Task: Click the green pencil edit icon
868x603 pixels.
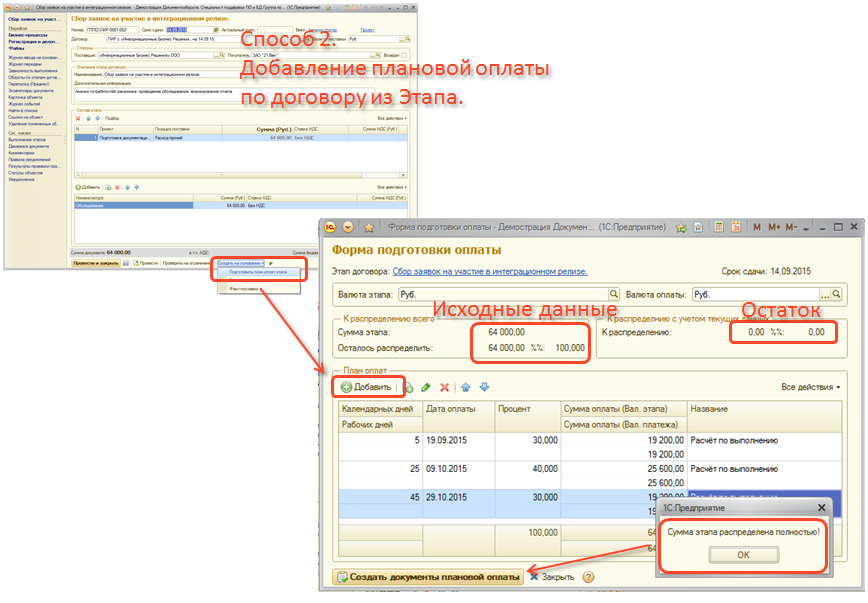Action: (x=426, y=386)
